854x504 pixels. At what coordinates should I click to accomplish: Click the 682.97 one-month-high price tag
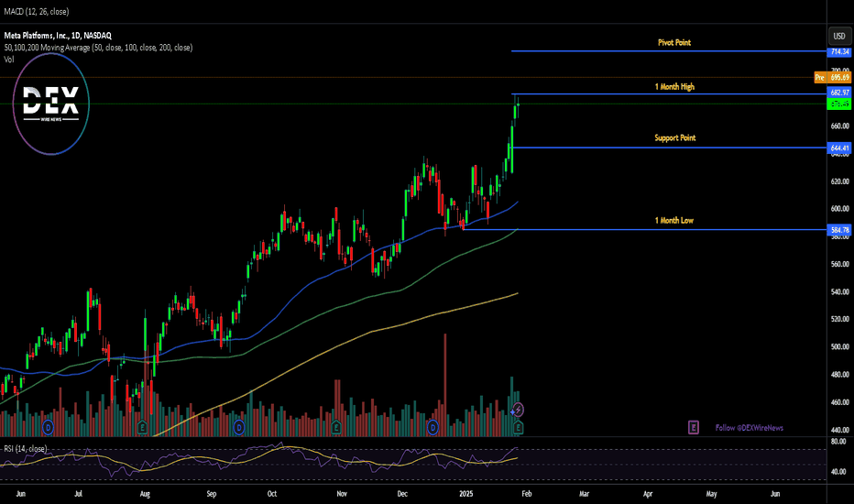(839, 93)
